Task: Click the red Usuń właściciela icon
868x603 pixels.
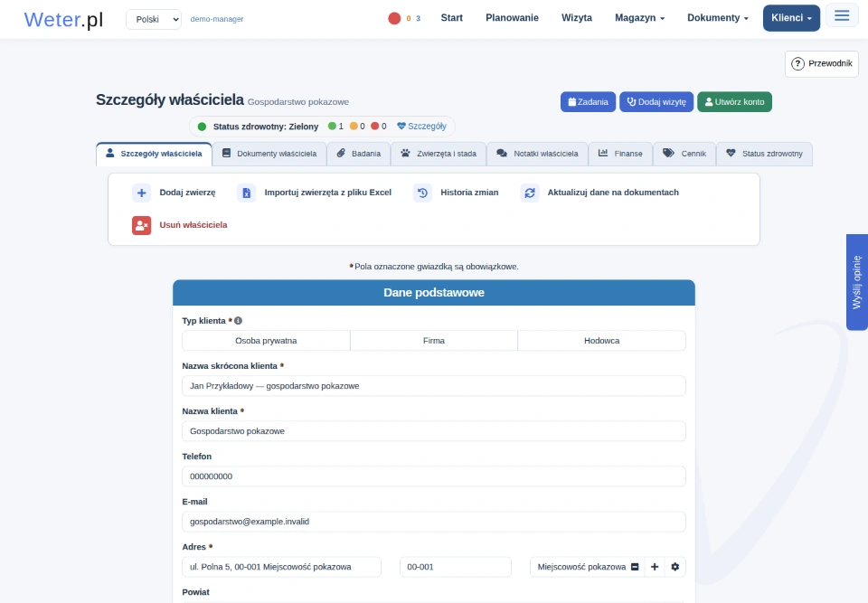Action: 142,225
